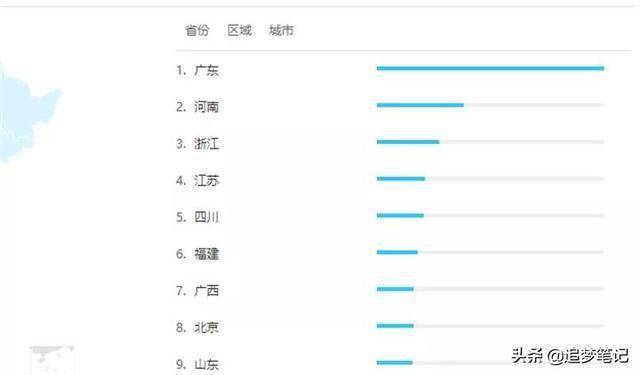Viewport: 640px width, 375px height.
Task: Select the 广西 ranking entry
Action: 207,291
